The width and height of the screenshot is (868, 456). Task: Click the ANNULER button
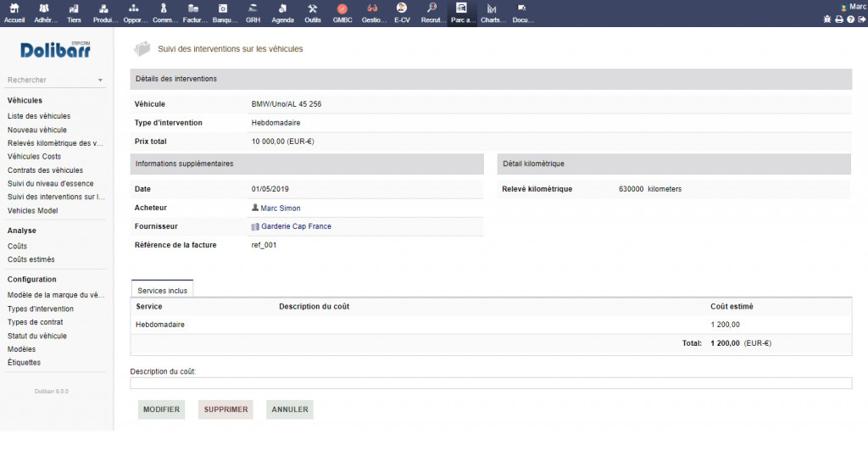pos(289,409)
